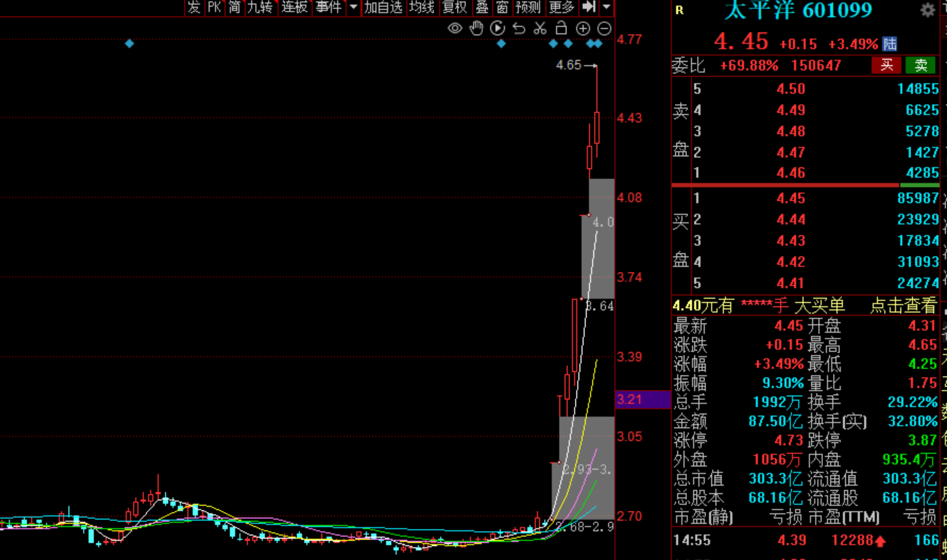Click the undo arrow icon
Viewport: 947px width, 560px height.
(519, 28)
